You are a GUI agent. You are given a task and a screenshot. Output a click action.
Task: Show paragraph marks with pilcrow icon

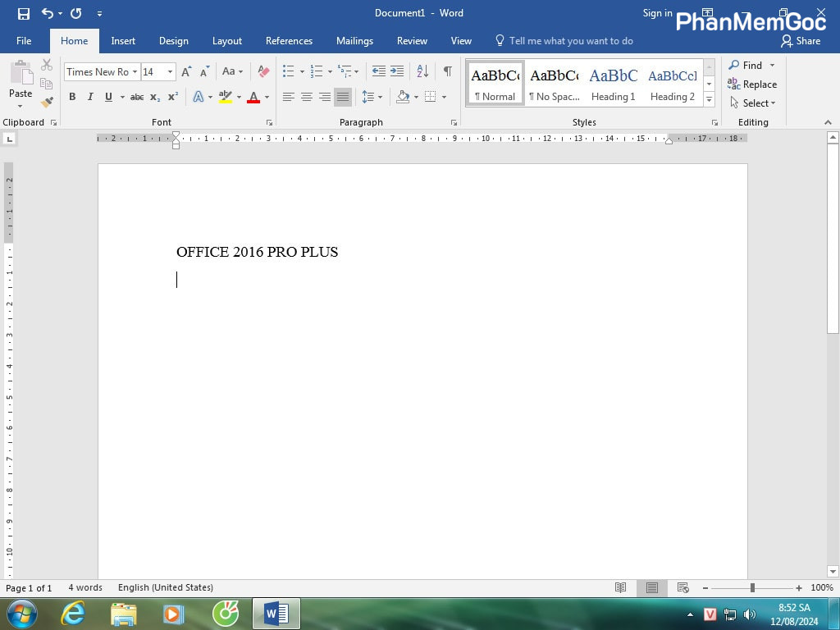pos(447,71)
